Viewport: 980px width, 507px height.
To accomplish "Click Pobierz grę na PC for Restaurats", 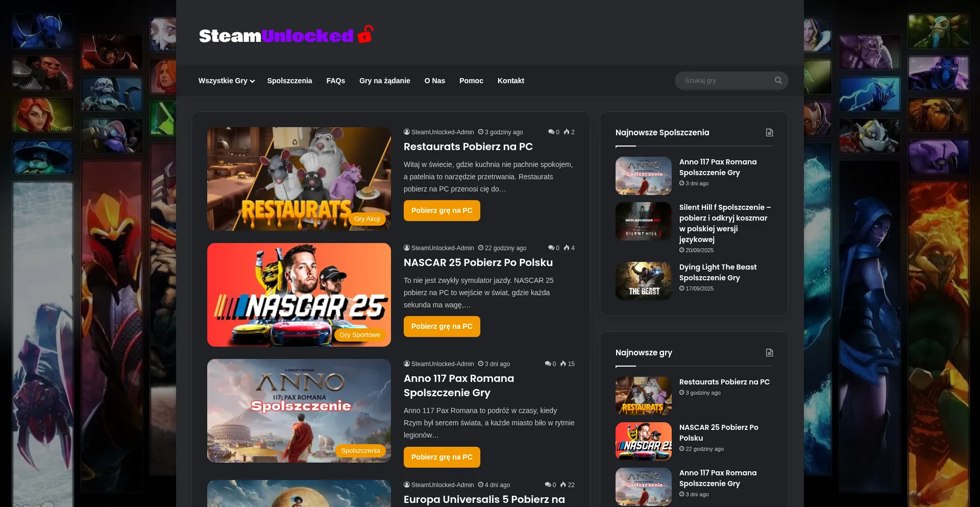I will tap(442, 210).
